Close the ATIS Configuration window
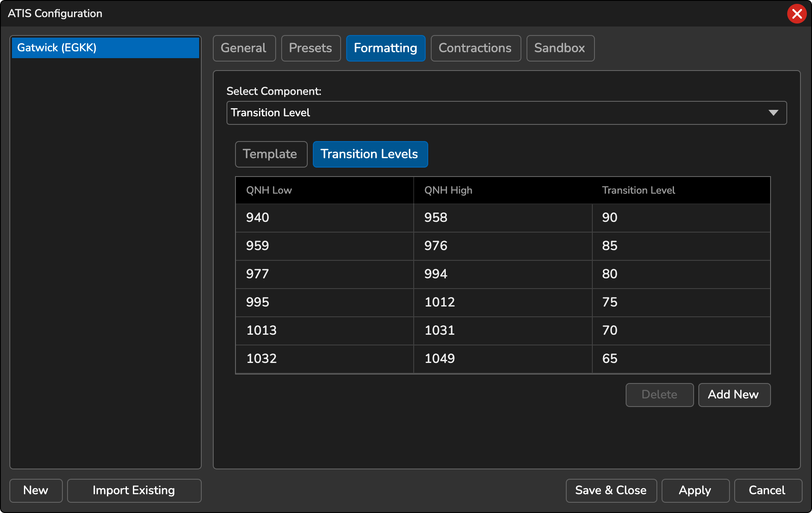The width and height of the screenshot is (812, 513). 797,14
